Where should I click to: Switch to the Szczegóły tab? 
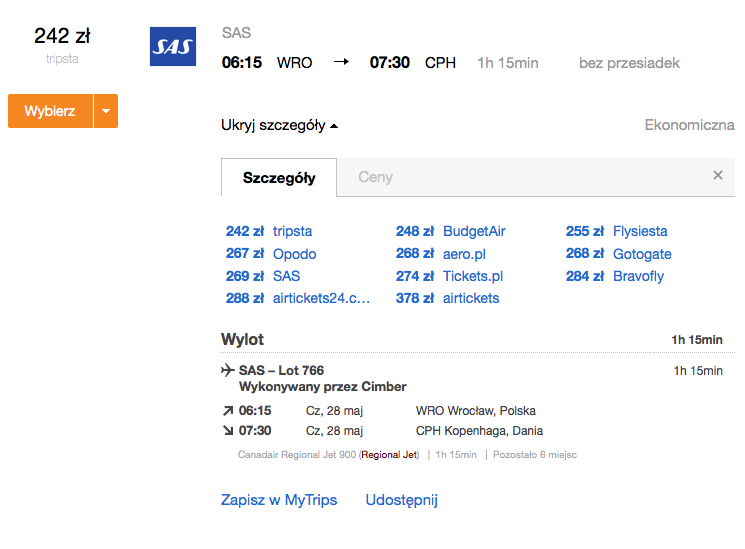279,177
